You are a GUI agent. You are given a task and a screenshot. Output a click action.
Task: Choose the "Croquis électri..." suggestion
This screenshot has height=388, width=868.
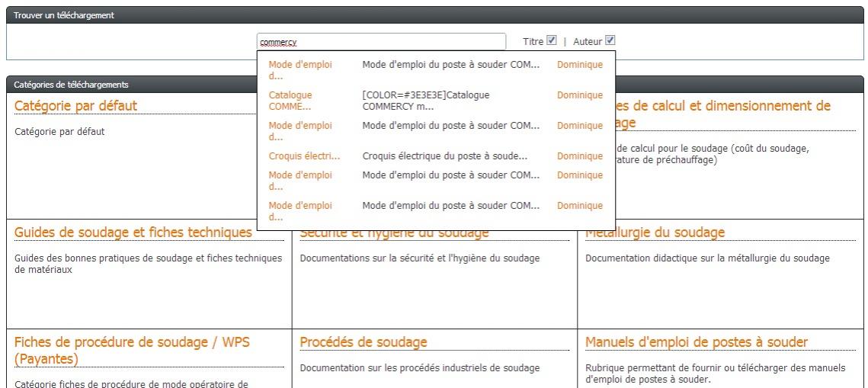(304, 156)
